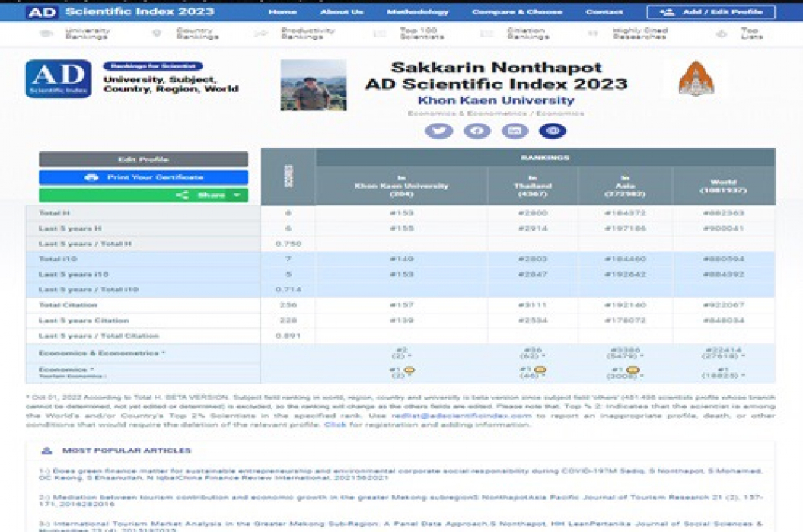This screenshot has height=532, width=803.
Task: Go to the Methodology page
Action: (417, 12)
